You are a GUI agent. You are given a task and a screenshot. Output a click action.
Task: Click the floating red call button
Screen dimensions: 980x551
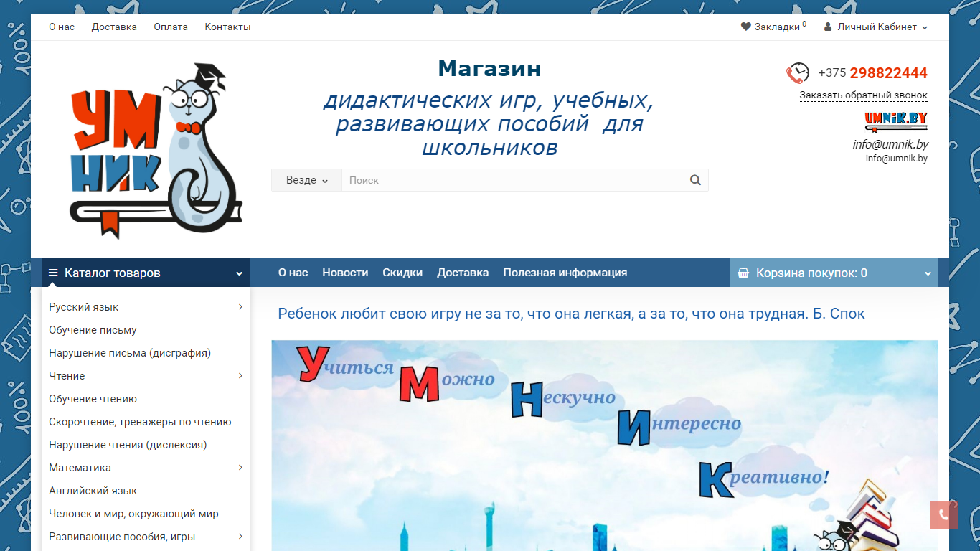click(944, 514)
